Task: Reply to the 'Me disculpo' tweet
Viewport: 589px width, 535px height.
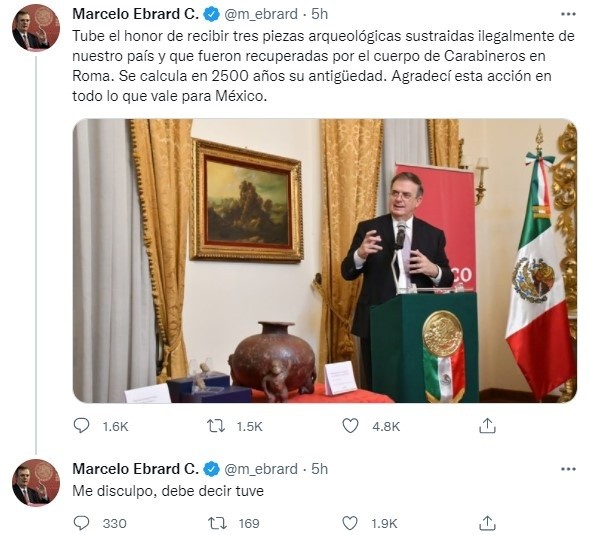Action: click(81, 523)
